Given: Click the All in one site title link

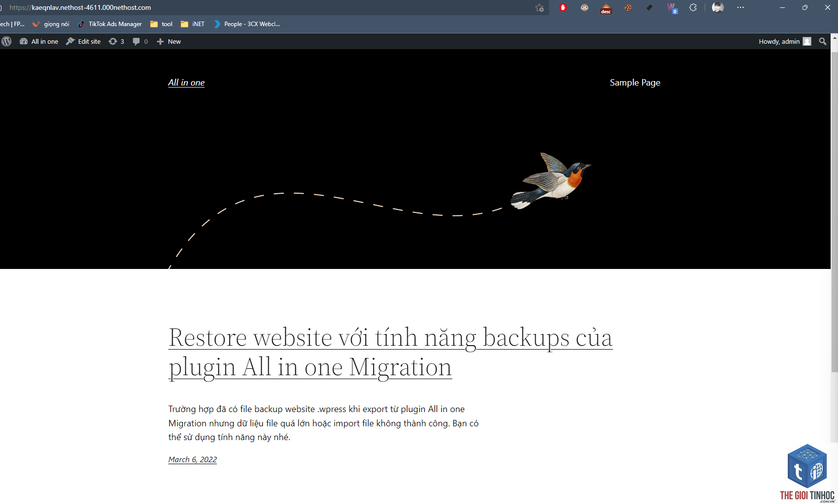Looking at the screenshot, I should click(x=186, y=83).
